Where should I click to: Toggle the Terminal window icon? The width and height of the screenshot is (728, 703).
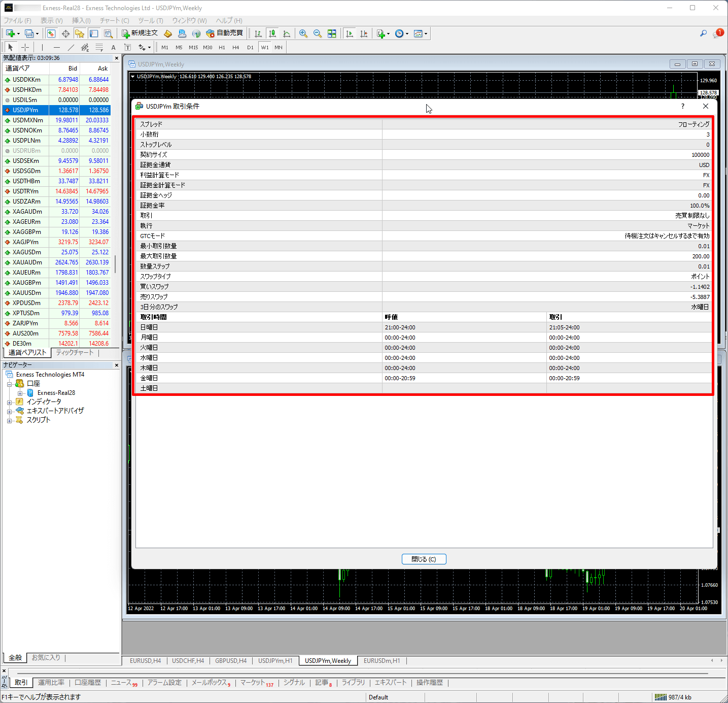pos(94,34)
